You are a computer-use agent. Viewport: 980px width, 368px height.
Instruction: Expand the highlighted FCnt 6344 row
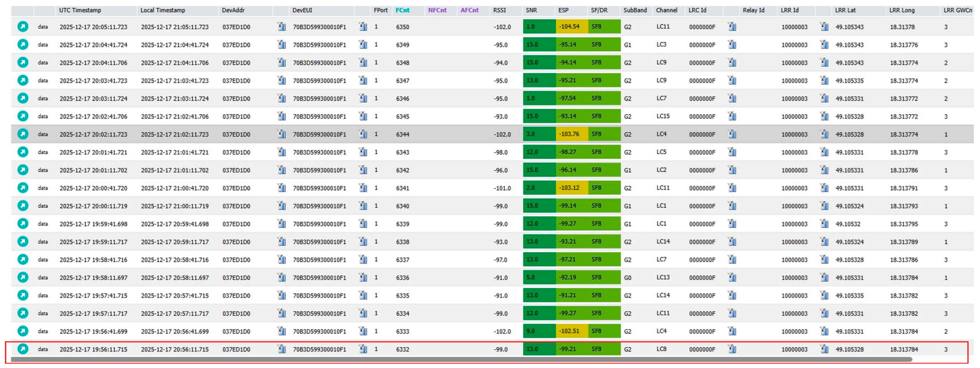[x=23, y=134]
